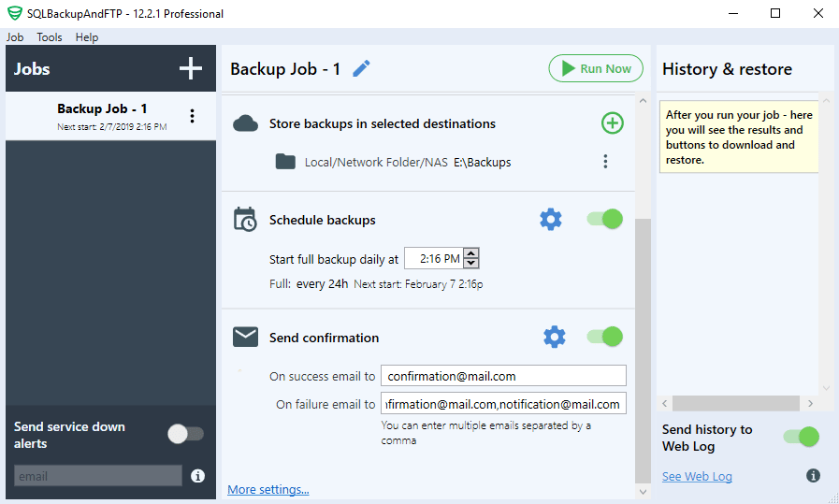Click the Web Log info icon
The image size is (839, 504).
coord(813,475)
